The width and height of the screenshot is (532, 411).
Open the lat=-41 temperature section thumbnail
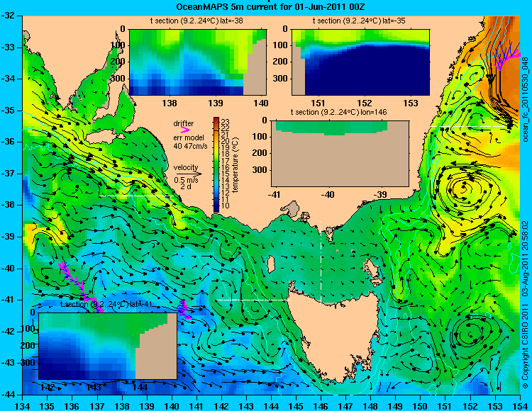pos(108,346)
